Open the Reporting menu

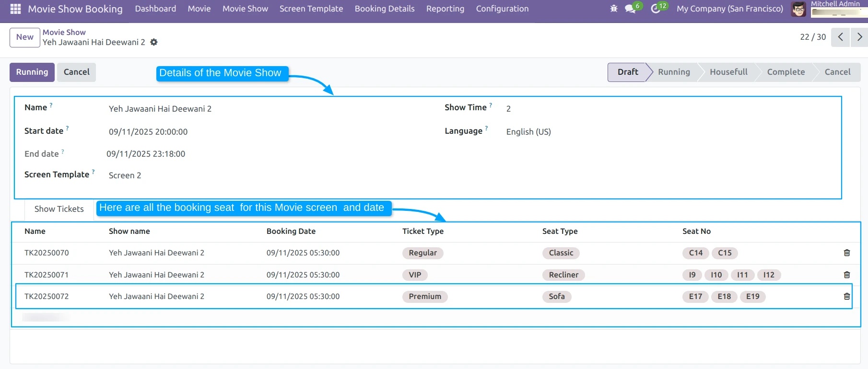click(x=445, y=9)
